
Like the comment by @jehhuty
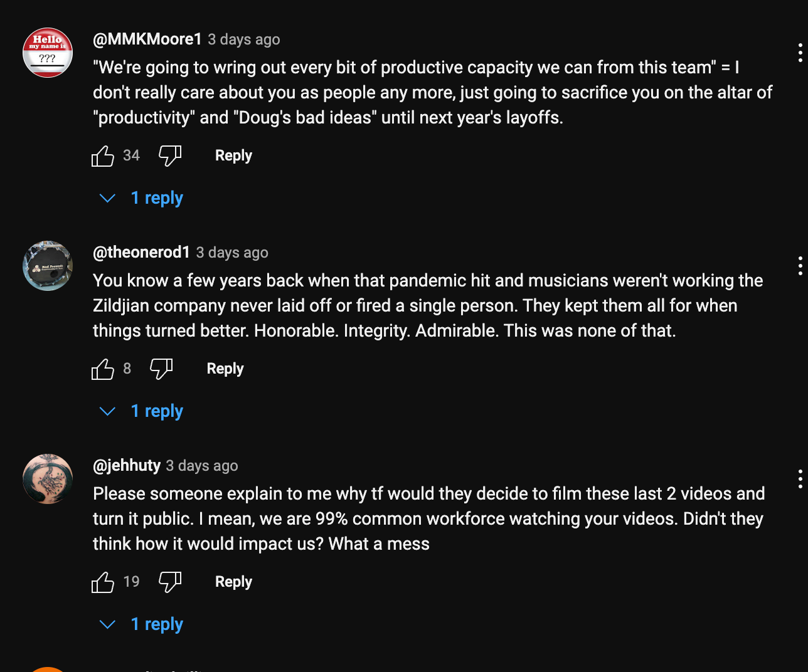pyautogui.click(x=103, y=582)
